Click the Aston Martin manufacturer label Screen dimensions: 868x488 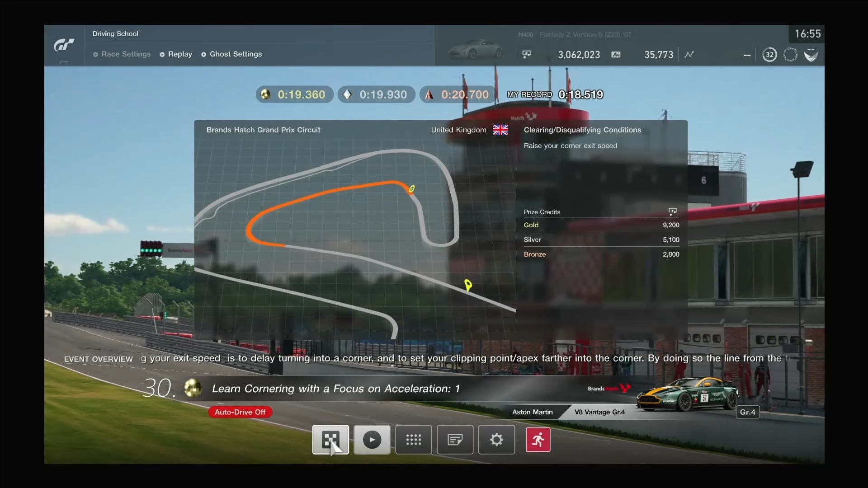coord(532,412)
